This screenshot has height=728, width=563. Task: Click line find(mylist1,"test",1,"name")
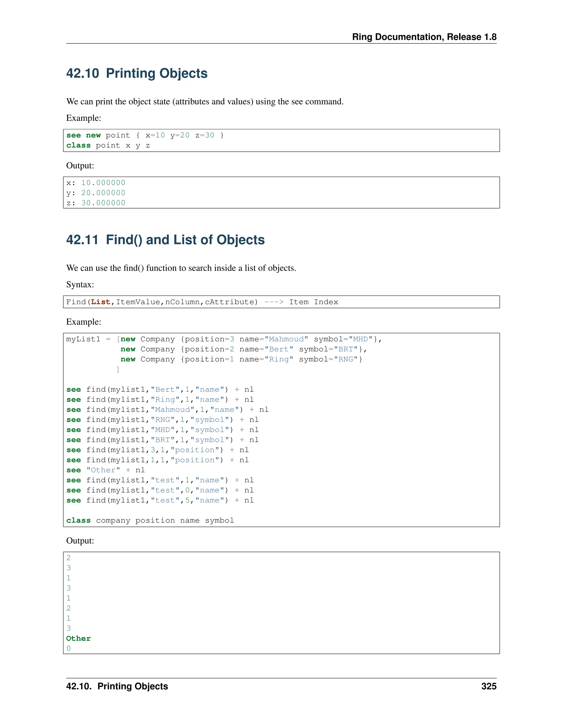160,480
